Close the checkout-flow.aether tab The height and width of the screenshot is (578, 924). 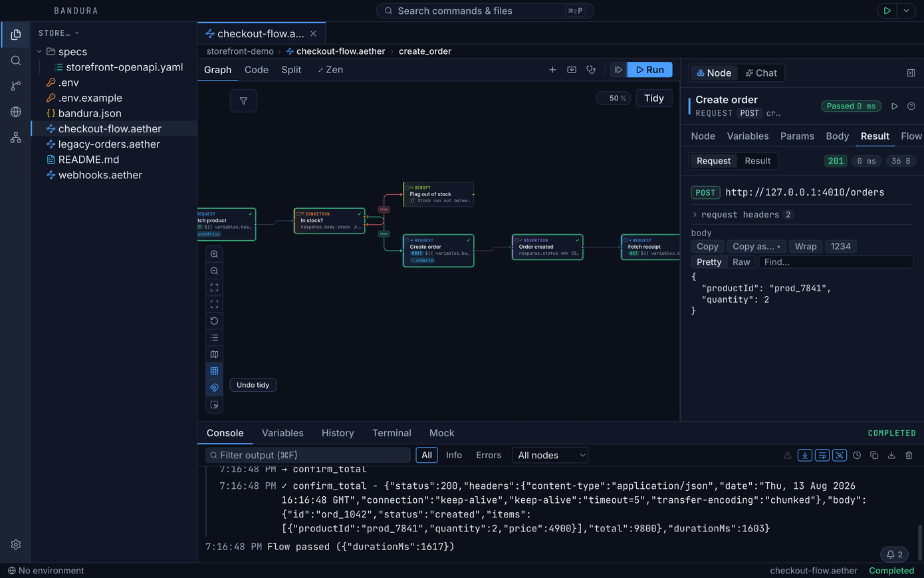tap(313, 33)
